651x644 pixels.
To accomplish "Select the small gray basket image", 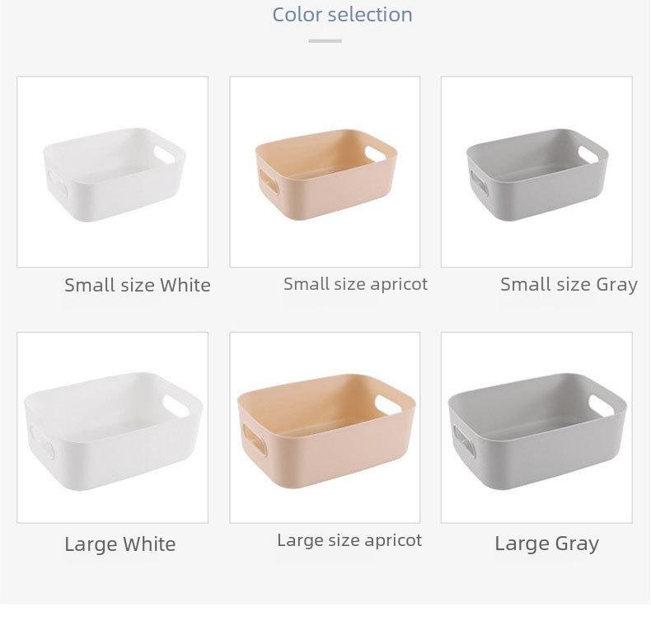I will pyautogui.click(x=536, y=172).
